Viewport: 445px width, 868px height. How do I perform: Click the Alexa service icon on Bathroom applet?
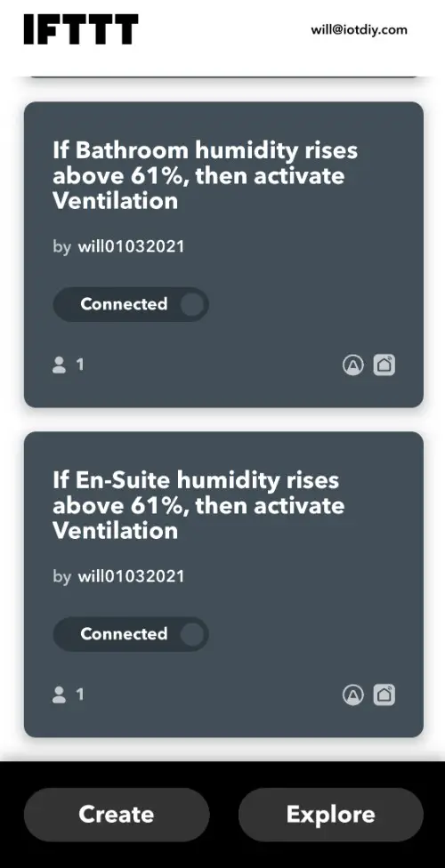click(x=353, y=365)
